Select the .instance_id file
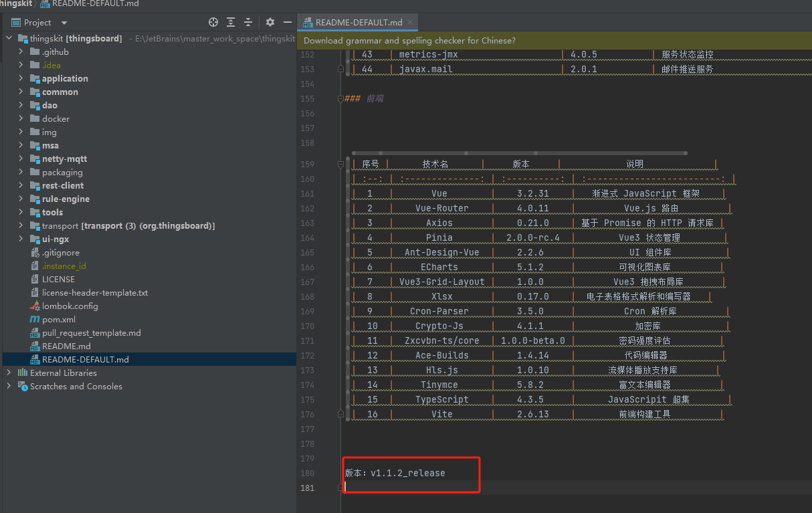812x513 pixels. pos(64,266)
